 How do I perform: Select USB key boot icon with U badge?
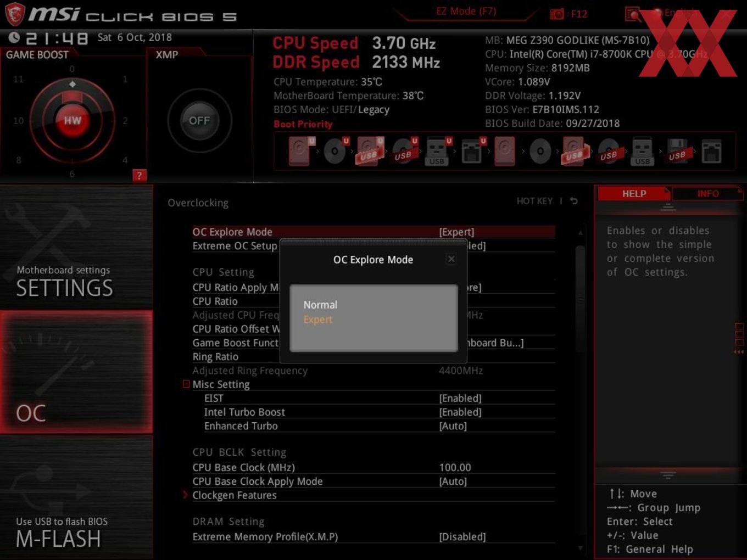pyautogui.click(x=438, y=151)
